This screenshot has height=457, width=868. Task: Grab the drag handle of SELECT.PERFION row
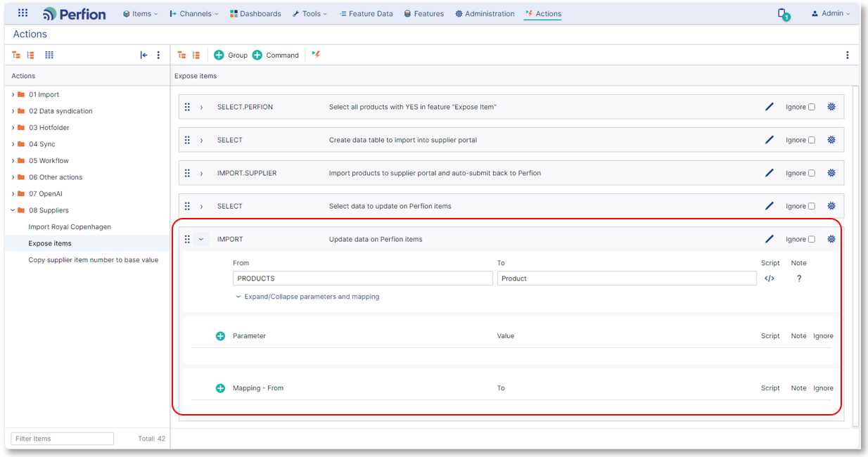187,107
